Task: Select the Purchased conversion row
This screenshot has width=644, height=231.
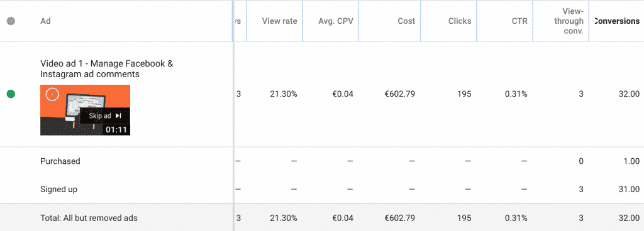Action: [322, 161]
